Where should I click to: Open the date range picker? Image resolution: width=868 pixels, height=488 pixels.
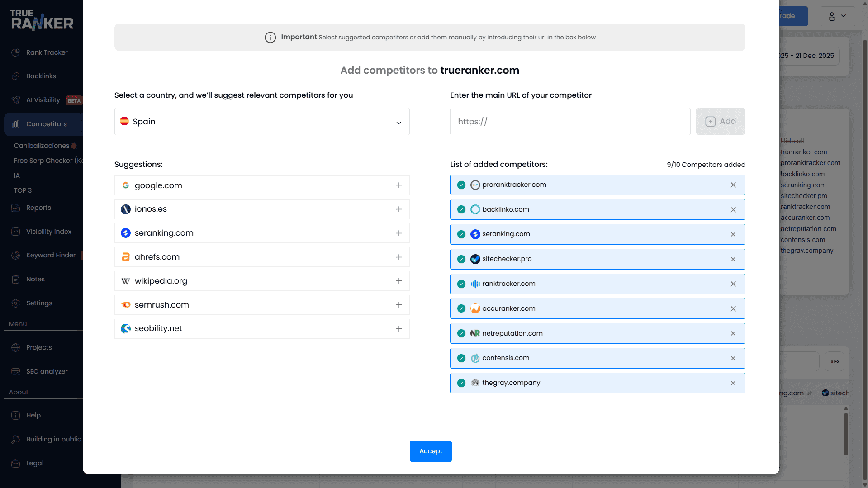click(x=808, y=56)
